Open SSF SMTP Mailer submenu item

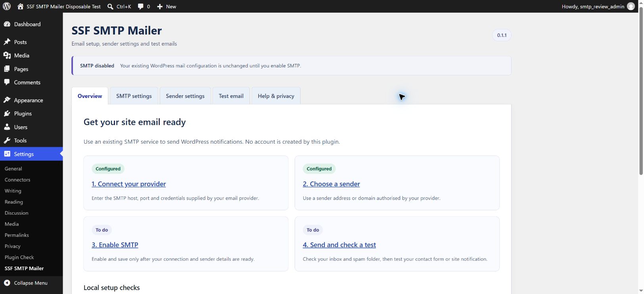point(24,269)
